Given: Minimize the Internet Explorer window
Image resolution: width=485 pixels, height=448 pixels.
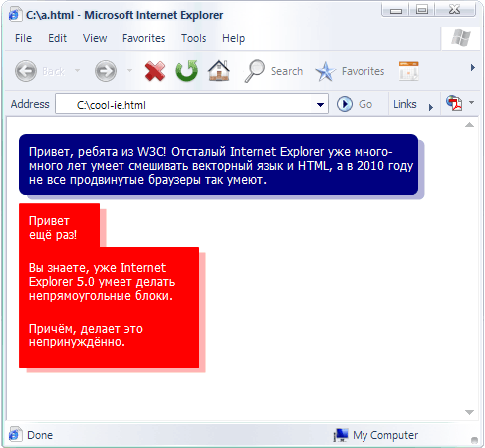Looking at the screenshot, I should [x=396, y=10].
